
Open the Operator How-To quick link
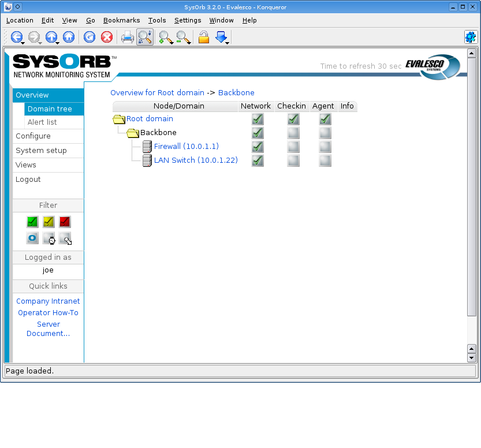(x=48, y=313)
